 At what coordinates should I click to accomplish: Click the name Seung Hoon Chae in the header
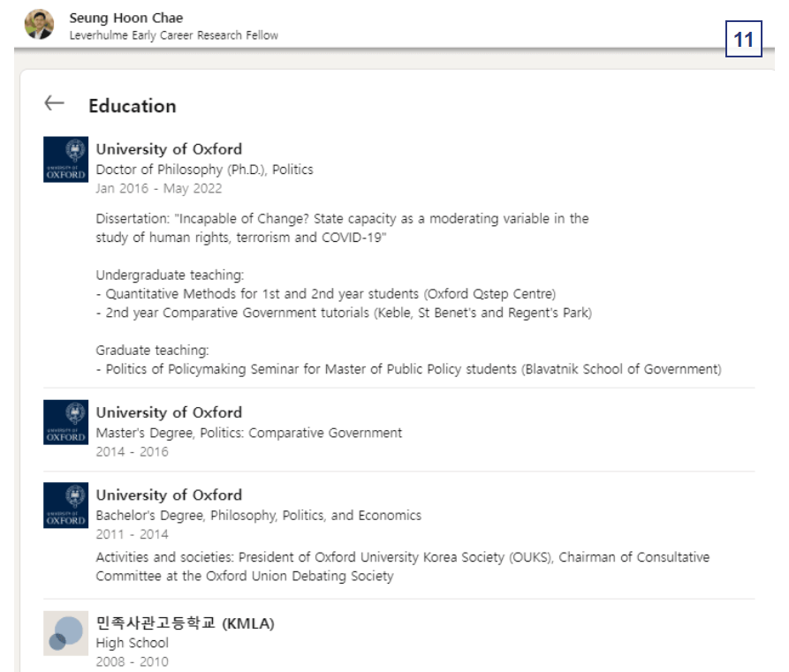pos(126,19)
